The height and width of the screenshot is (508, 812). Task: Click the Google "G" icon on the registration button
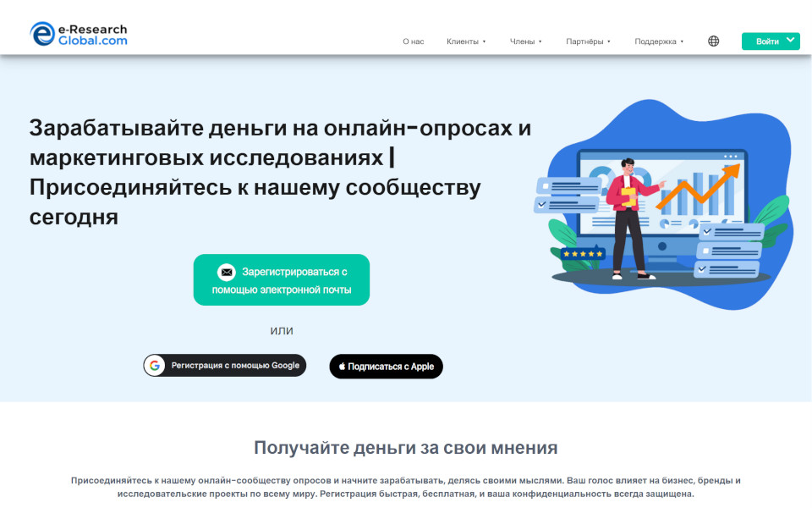(x=155, y=365)
